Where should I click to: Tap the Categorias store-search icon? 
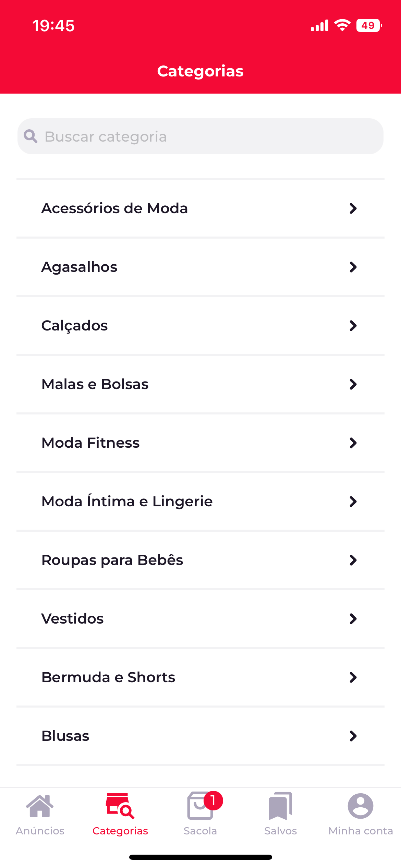(120, 806)
